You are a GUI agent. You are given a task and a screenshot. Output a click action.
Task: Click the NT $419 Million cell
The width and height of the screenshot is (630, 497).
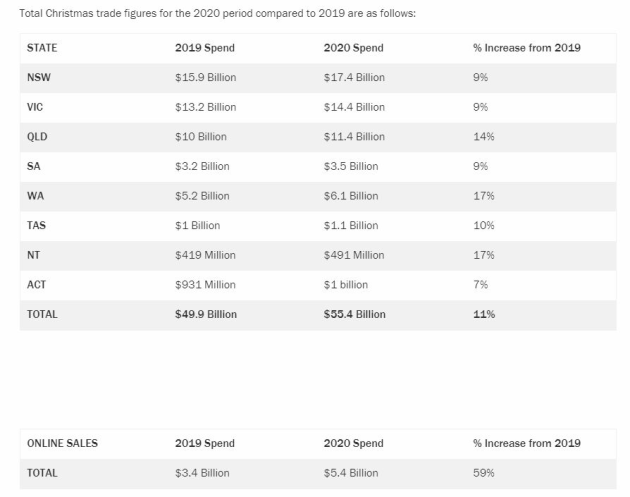(x=205, y=255)
